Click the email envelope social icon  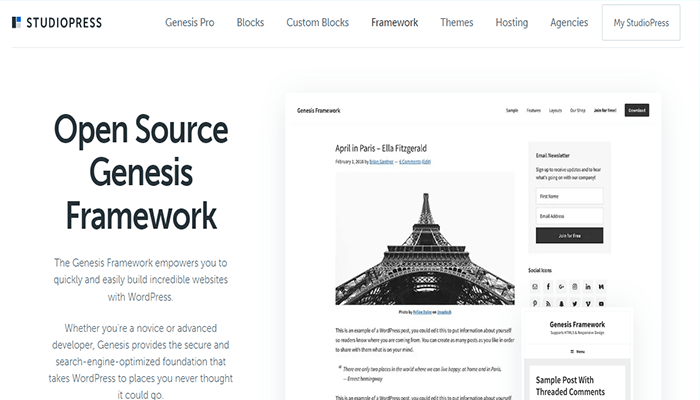click(x=536, y=287)
